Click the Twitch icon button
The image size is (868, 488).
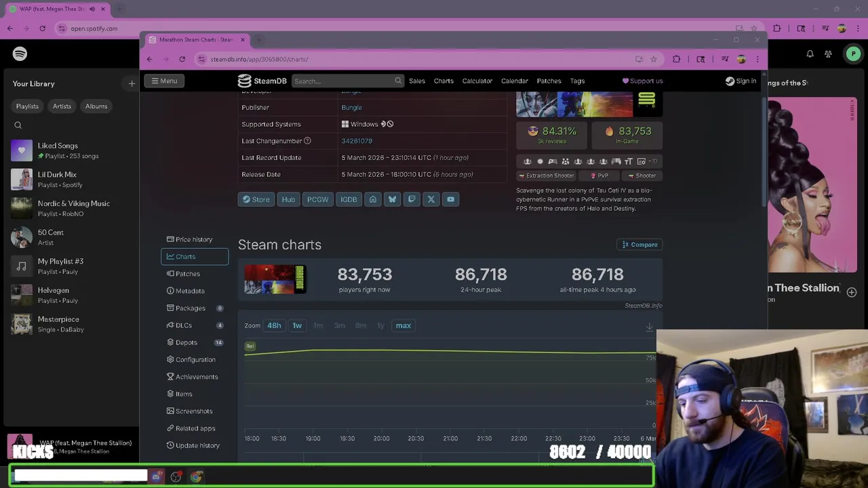(412, 199)
